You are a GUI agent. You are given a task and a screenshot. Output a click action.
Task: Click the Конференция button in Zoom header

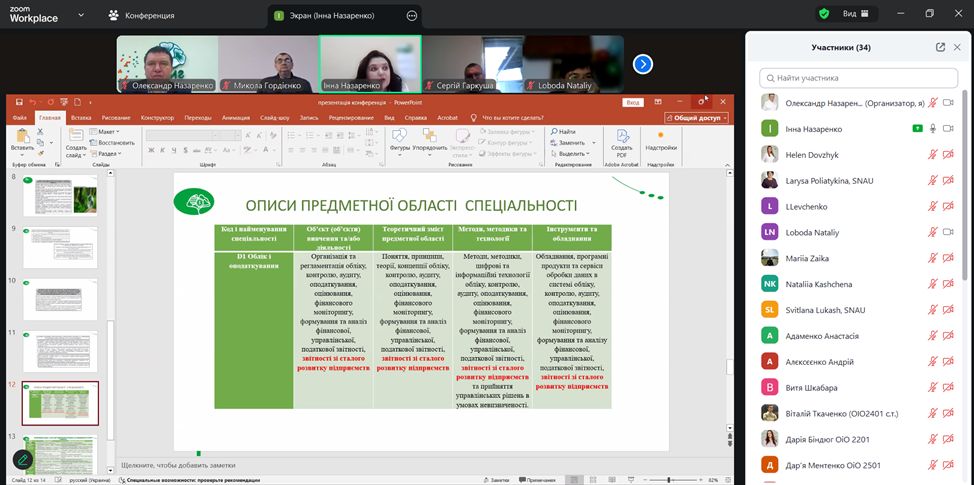(142, 15)
